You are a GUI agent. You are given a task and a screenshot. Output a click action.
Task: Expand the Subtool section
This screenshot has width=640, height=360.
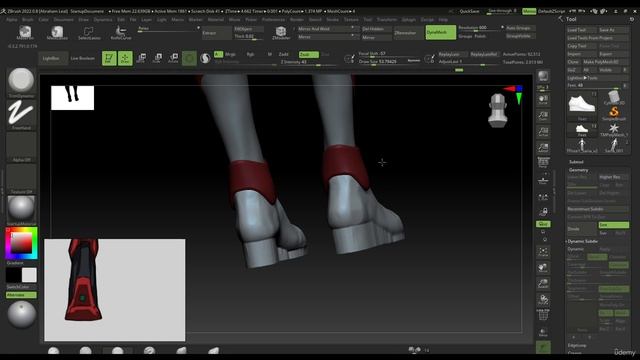coord(576,162)
